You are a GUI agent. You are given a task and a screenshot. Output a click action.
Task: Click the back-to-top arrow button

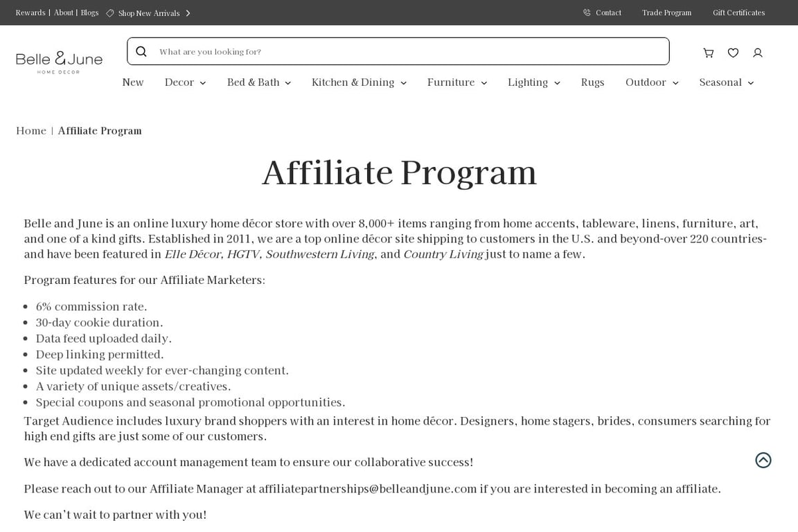(763, 460)
